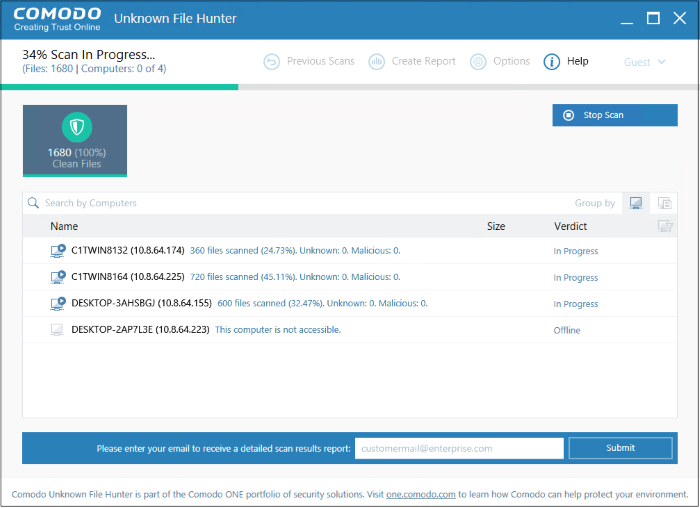This screenshot has height=508, width=700.
Task: Sort by the Name column header
Action: pyautogui.click(x=64, y=226)
